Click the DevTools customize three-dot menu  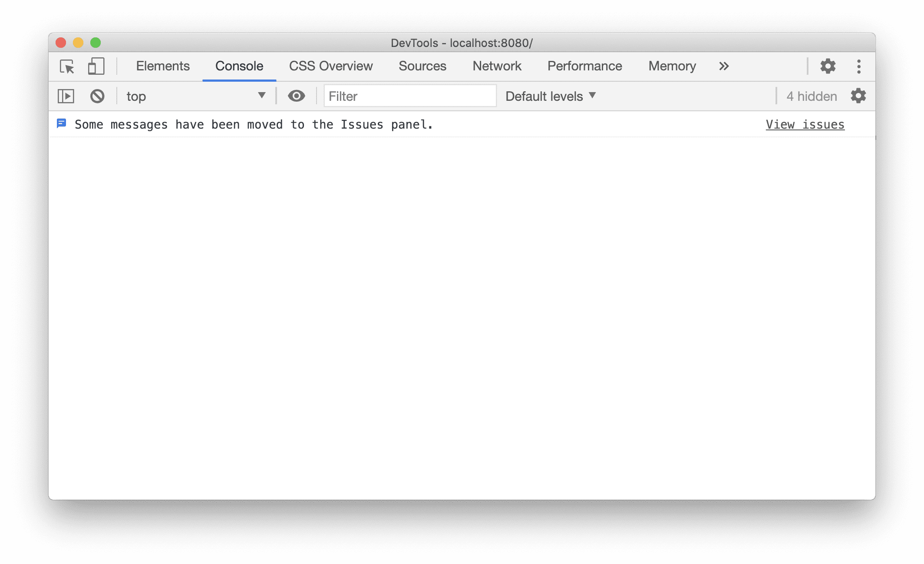(858, 66)
